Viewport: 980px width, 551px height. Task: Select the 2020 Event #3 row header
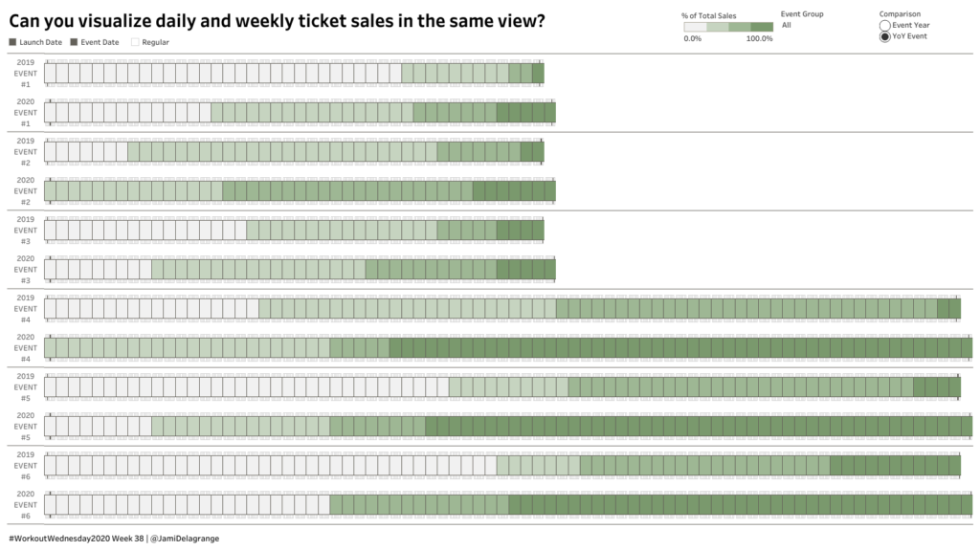tap(26, 269)
